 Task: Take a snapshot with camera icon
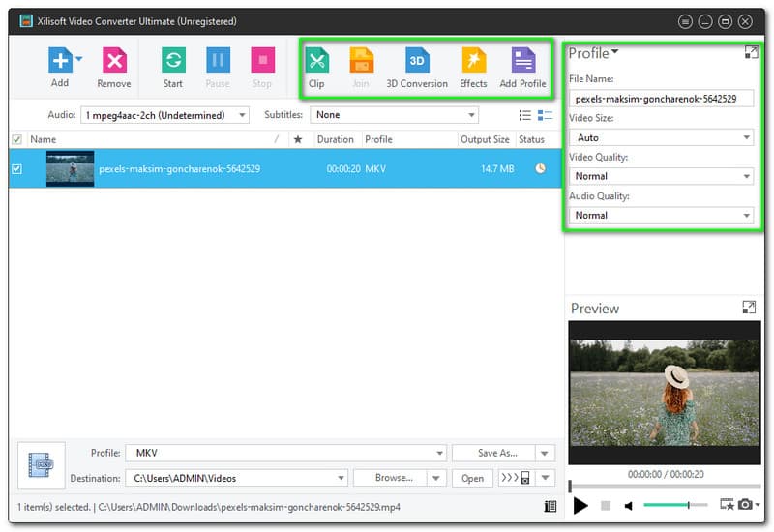(x=745, y=505)
